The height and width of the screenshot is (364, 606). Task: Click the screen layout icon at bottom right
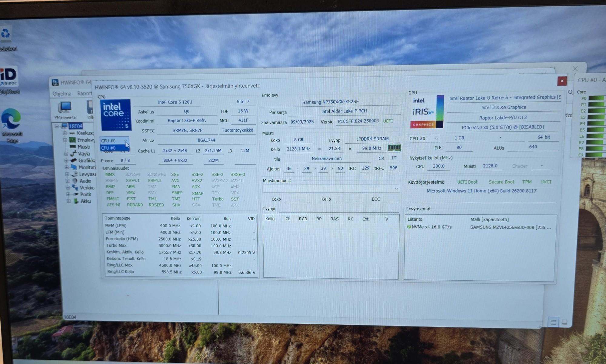coord(564,322)
